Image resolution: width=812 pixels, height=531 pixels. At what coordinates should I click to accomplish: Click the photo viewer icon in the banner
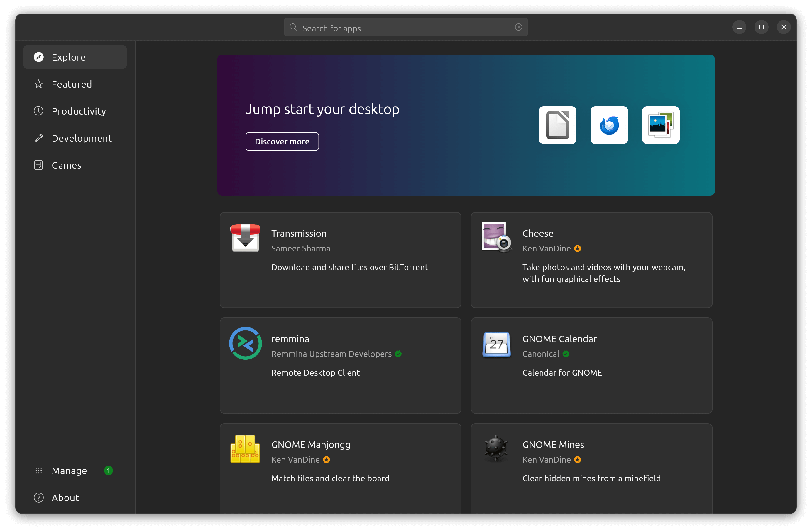(x=661, y=125)
